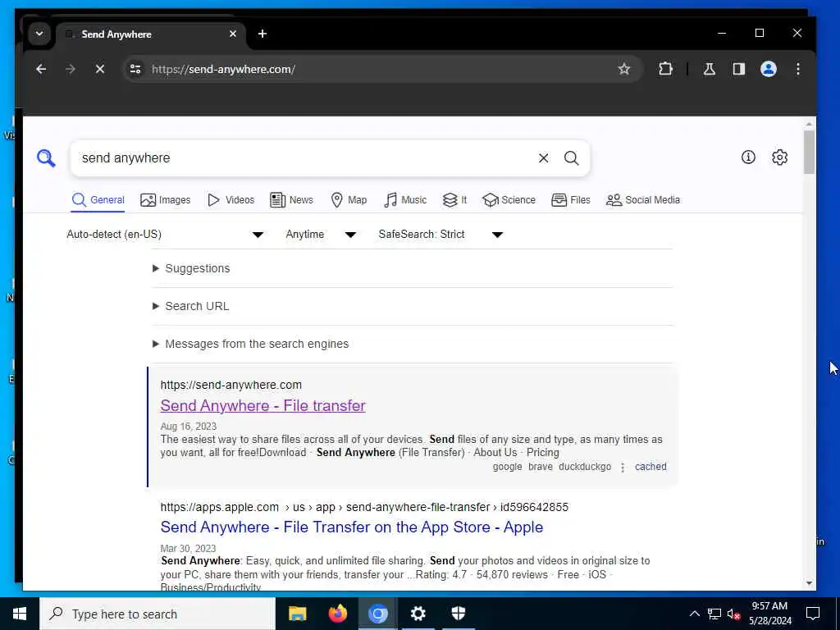Image resolution: width=840 pixels, height=630 pixels.
Task: Click the scrollbar down arrow
Action: pyautogui.click(x=809, y=583)
